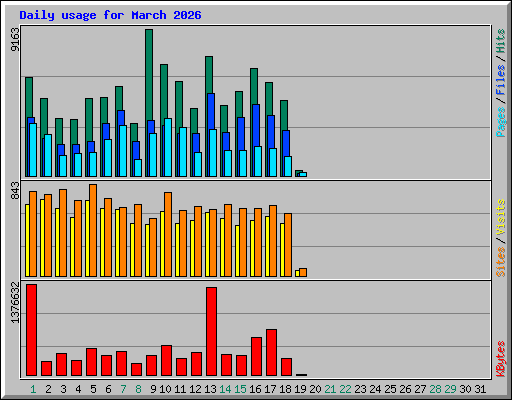Click day 21 on the x-axis
Screen dimensions: 512x400
[x=330, y=389]
